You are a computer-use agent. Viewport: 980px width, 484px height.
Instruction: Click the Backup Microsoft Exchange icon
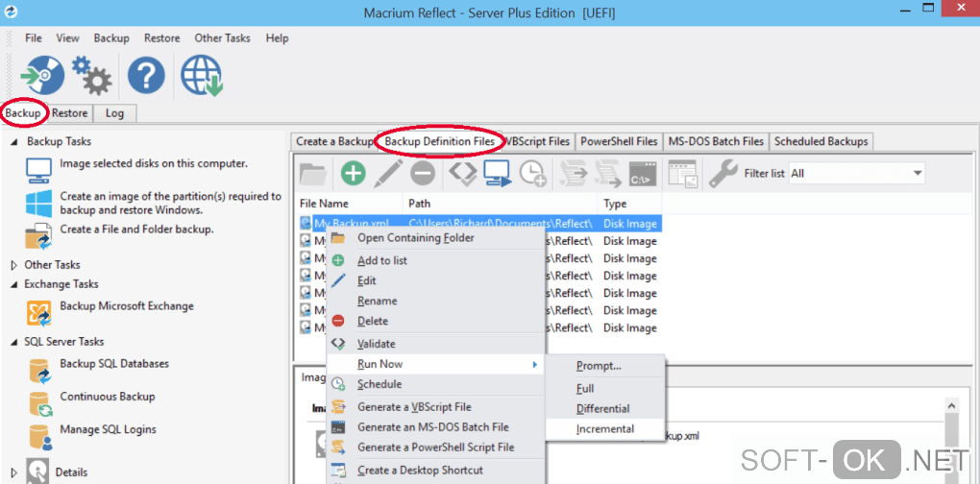pyautogui.click(x=38, y=313)
